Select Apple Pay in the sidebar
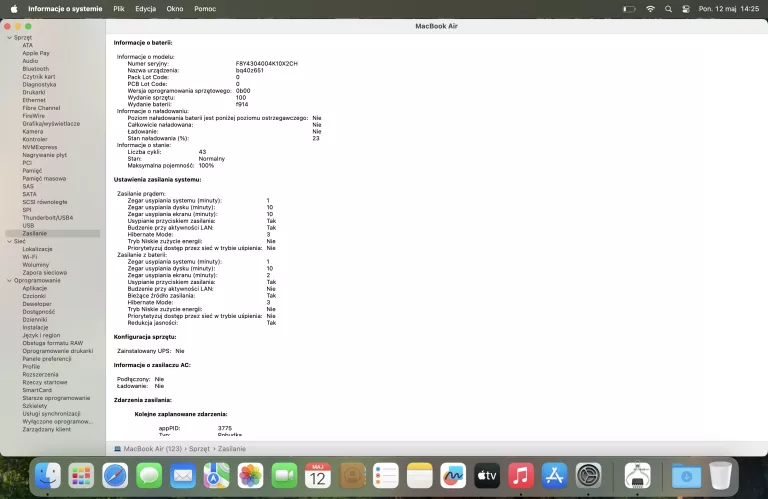This screenshot has height=499, width=768. [36, 53]
